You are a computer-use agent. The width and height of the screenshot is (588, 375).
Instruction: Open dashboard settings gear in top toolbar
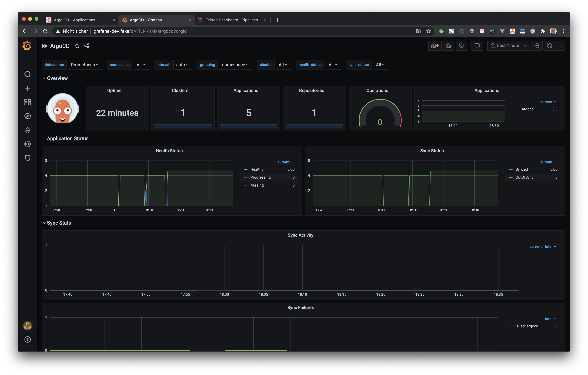click(461, 46)
